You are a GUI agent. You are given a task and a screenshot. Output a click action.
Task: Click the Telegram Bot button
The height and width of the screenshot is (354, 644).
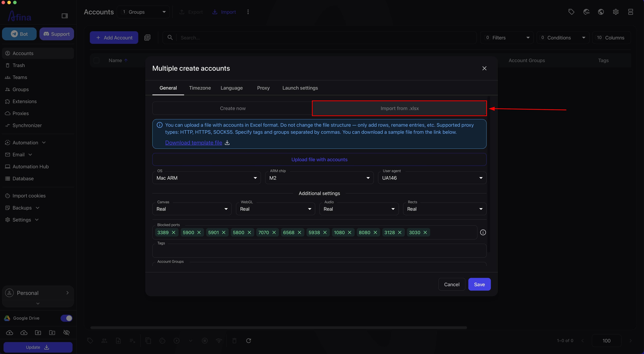pyautogui.click(x=19, y=34)
